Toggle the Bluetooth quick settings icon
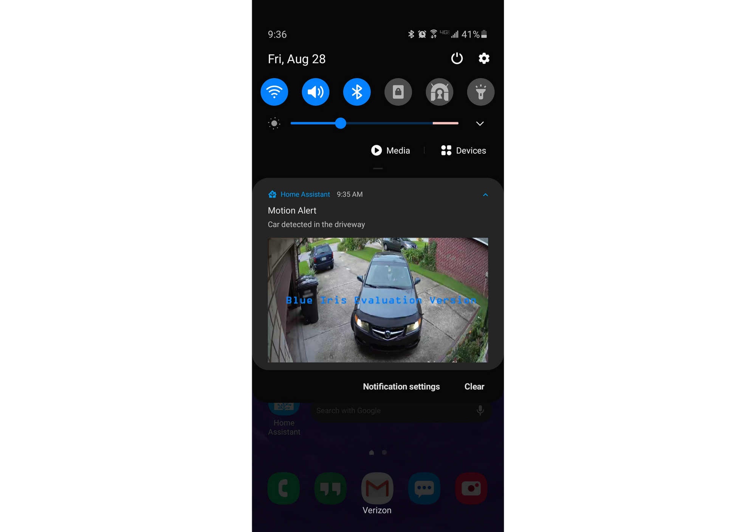The image size is (756, 532). coord(357,92)
